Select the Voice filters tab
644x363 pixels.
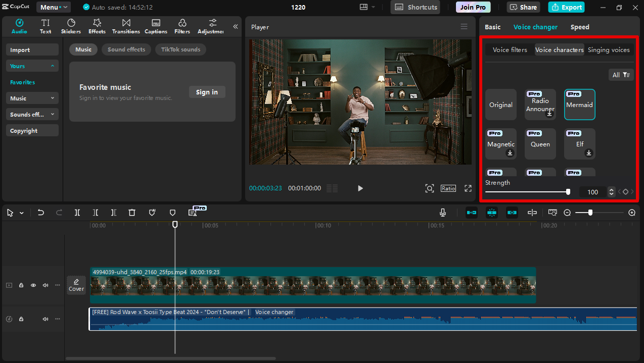tap(510, 50)
